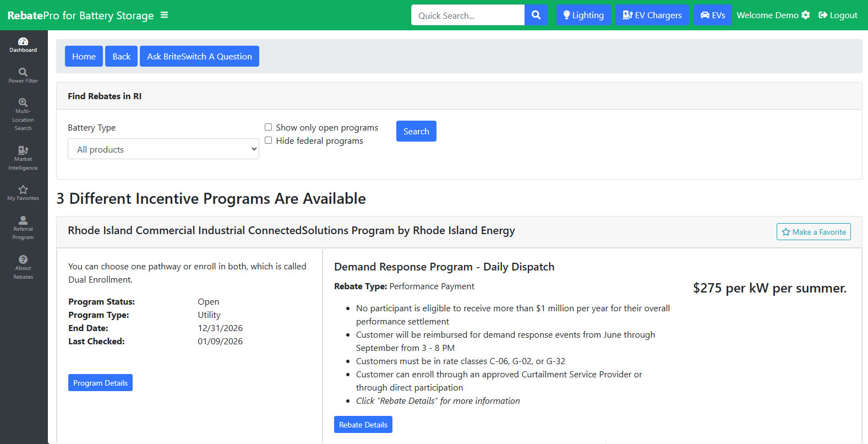Click the Program Status value Open
Screen dimensions: 868x444
209,301
